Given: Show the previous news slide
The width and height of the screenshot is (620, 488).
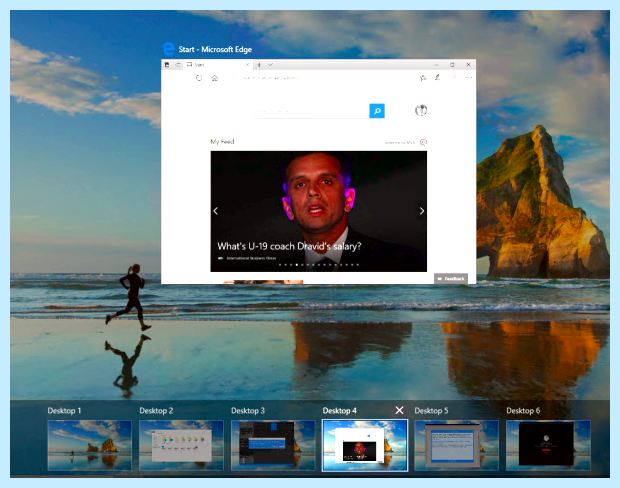Looking at the screenshot, I should click(x=215, y=211).
